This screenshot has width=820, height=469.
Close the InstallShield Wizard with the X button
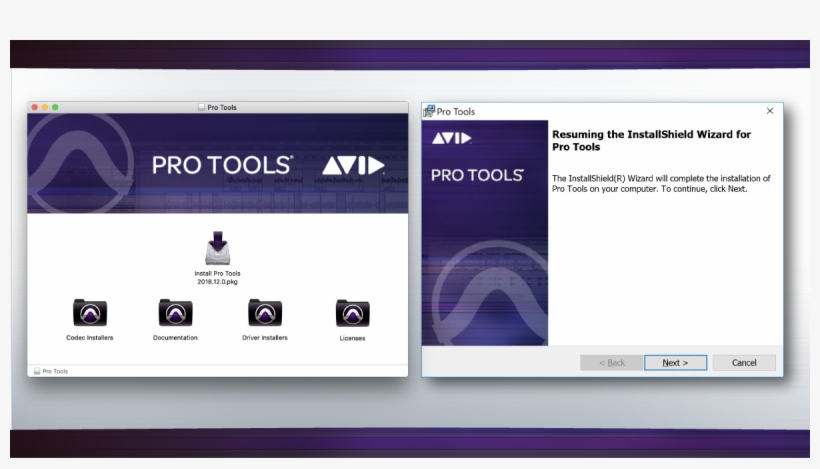point(770,111)
